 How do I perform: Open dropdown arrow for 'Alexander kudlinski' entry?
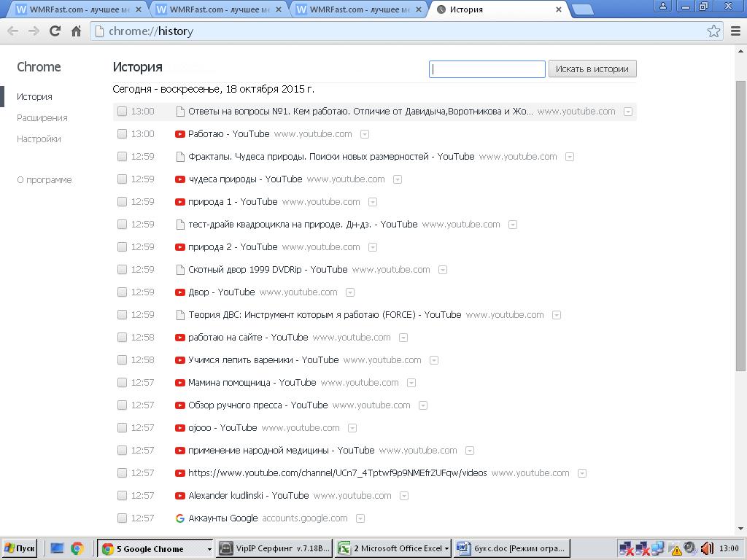404,496
